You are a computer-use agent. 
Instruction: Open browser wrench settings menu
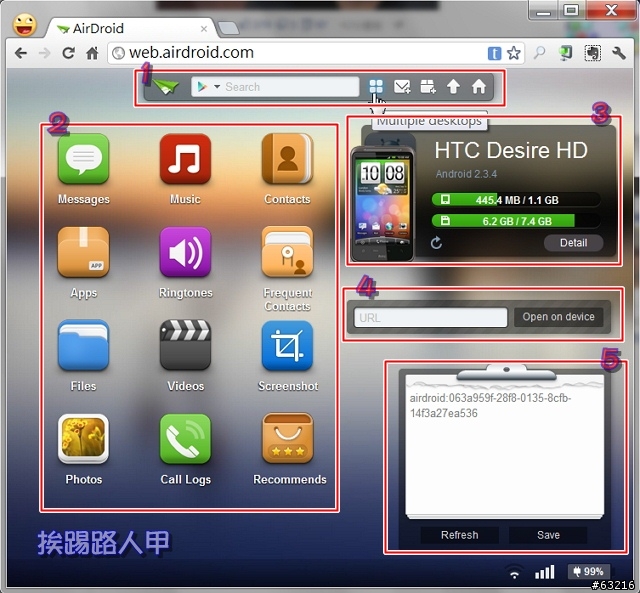tap(619, 53)
